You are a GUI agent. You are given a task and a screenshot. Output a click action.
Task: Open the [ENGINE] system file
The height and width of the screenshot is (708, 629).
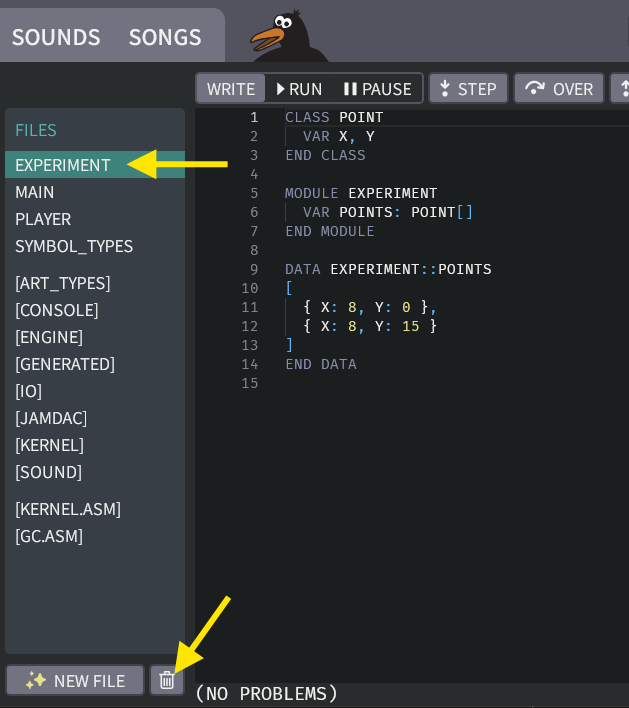(x=49, y=337)
